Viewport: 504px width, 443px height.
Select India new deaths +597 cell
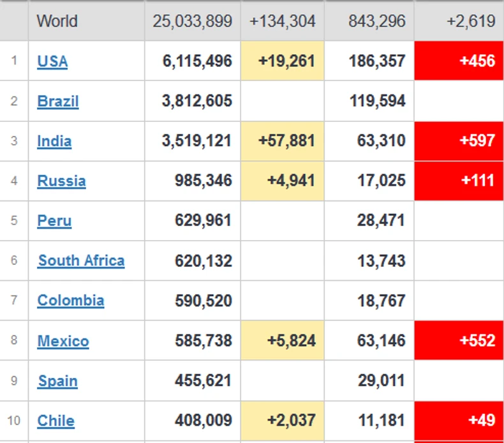(x=459, y=141)
